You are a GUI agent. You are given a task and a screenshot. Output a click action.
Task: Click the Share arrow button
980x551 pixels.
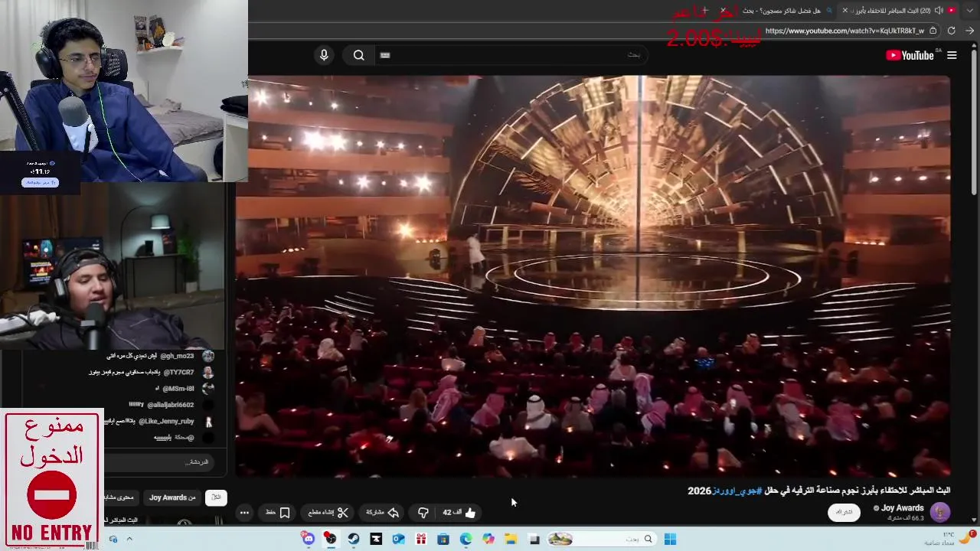[x=383, y=513]
